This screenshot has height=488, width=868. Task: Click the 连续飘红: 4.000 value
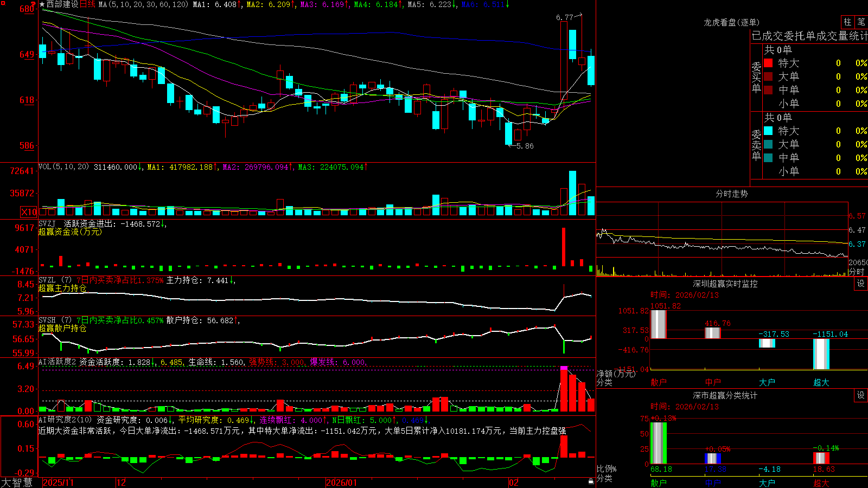click(x=290, y=420)
